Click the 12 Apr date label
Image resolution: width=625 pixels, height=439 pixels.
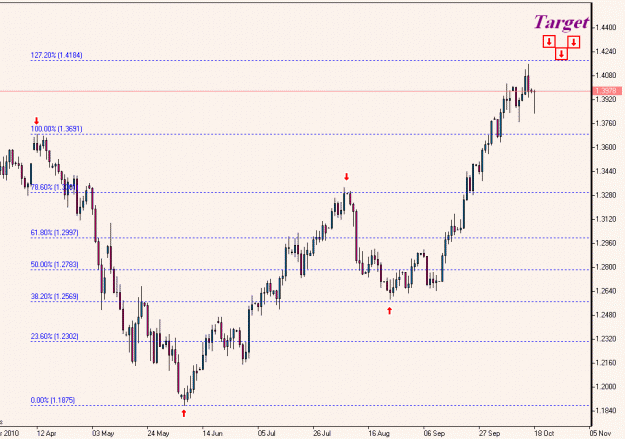coord(47,433)
